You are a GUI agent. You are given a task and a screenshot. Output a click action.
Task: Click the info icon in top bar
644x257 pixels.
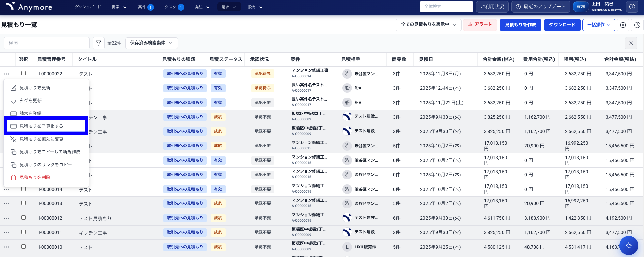[x=632, y=7]
